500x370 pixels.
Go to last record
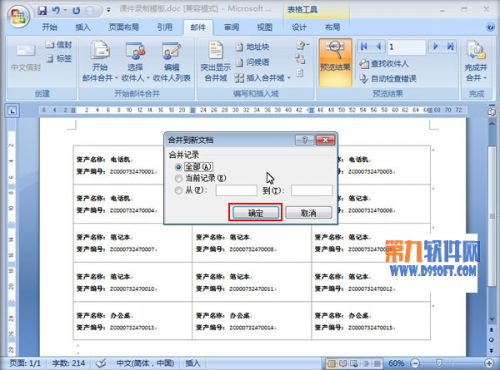click(450, 46)
